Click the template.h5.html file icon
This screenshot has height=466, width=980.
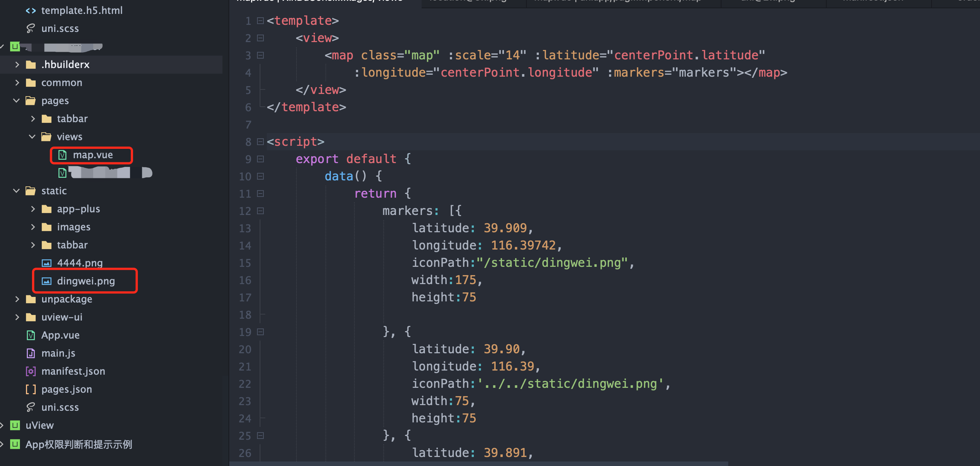point(30,11)
